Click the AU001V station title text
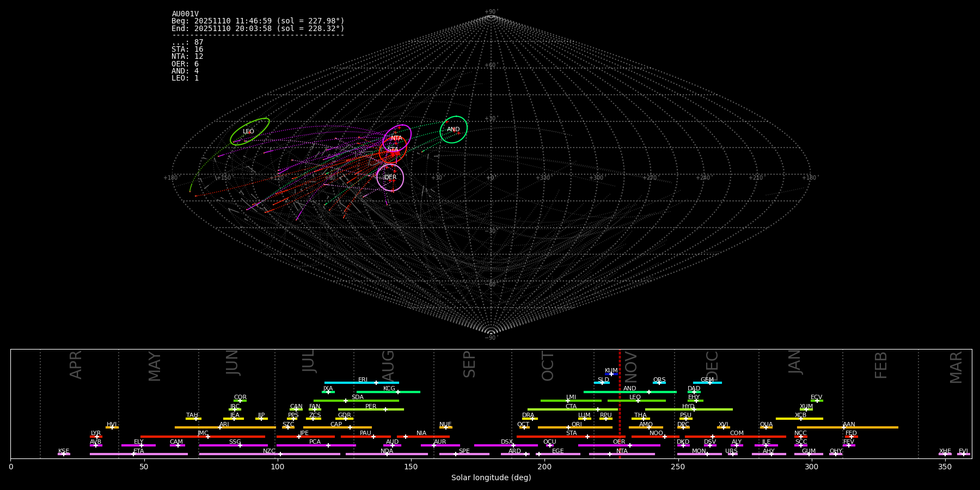The image size is (980, 490). (185, 14)
